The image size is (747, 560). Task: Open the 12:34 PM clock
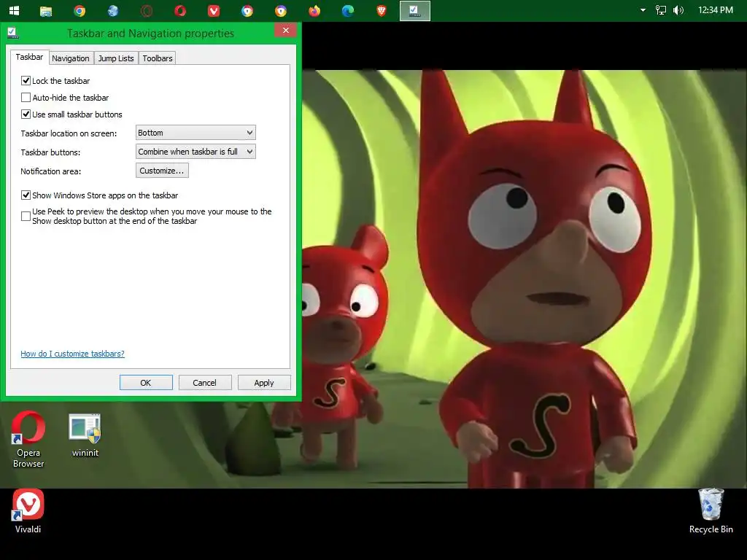pos(715,10)
